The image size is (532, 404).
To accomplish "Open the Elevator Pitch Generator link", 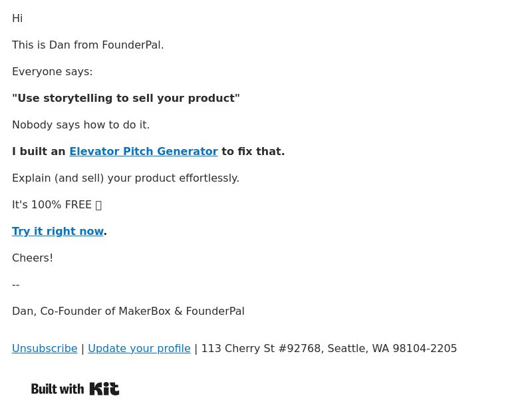I will pyautogui.click(x=144, y=151).
